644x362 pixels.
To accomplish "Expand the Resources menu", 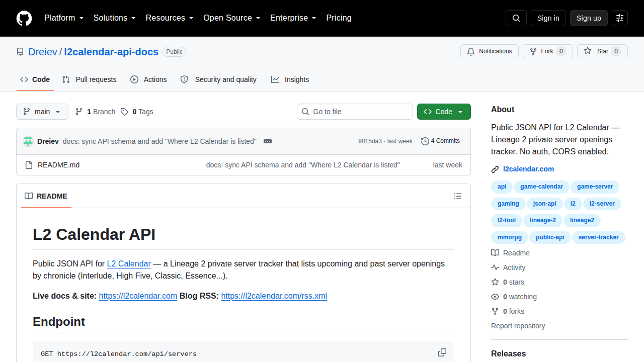I will pyautogui.click(x=170, y=18).
